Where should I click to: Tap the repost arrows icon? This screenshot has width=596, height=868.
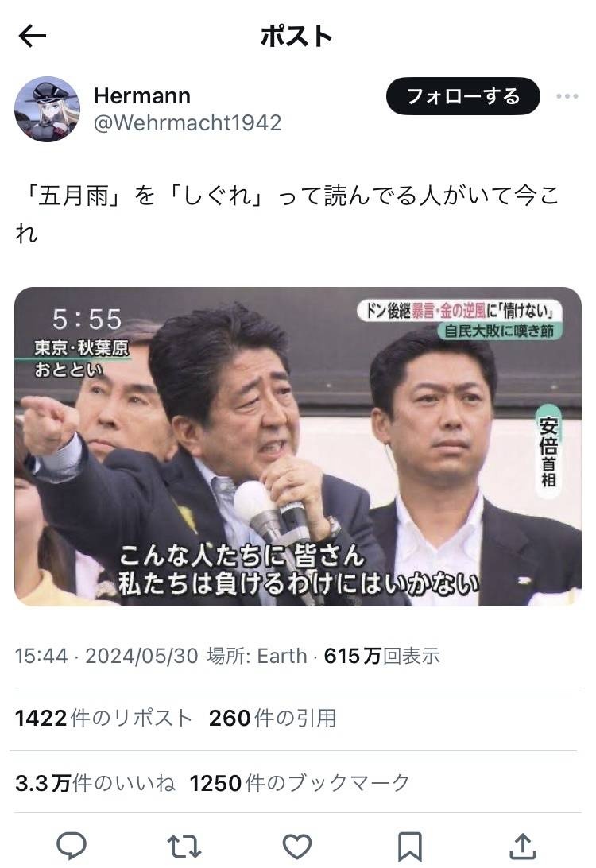pos(184,847)
